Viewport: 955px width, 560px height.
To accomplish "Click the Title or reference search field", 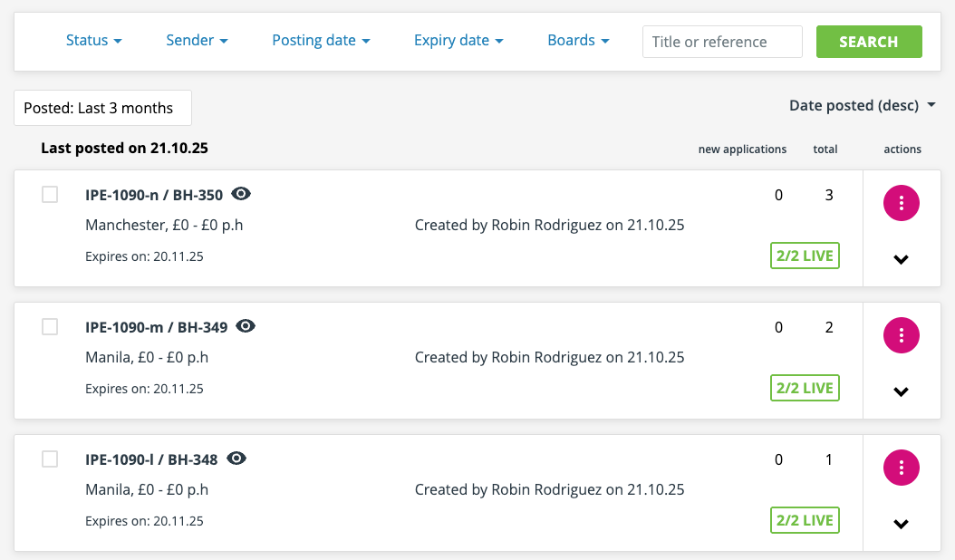I will [x=722, y=42].
